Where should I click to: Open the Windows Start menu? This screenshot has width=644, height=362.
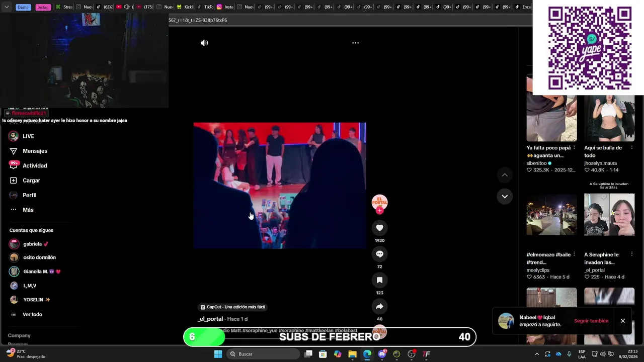click(218, 354)
